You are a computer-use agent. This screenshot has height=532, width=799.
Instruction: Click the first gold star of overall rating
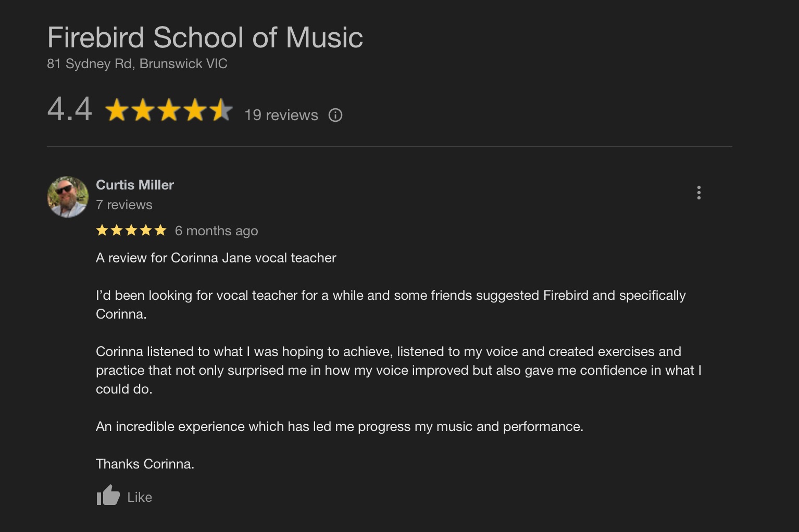click(x=117, y=110)
